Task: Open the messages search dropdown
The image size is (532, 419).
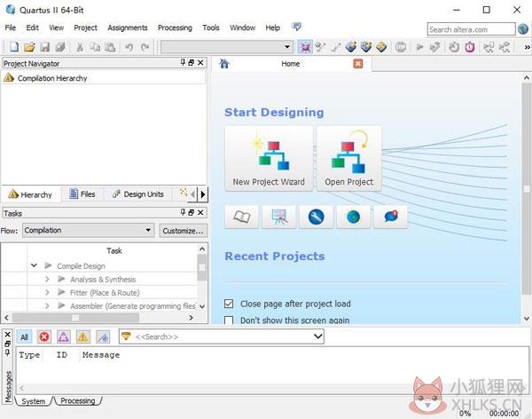Action: [317, 336]
